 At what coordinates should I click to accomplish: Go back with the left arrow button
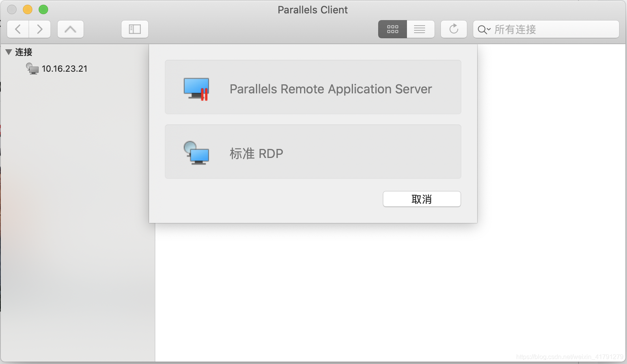18,29
